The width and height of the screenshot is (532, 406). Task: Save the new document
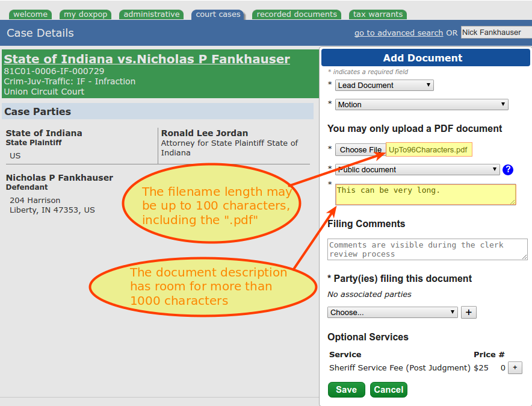tap(346, 390)
